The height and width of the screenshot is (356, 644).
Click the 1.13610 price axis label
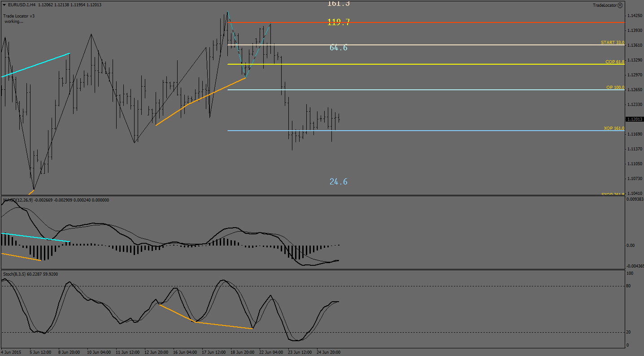[x=635, y=45]
